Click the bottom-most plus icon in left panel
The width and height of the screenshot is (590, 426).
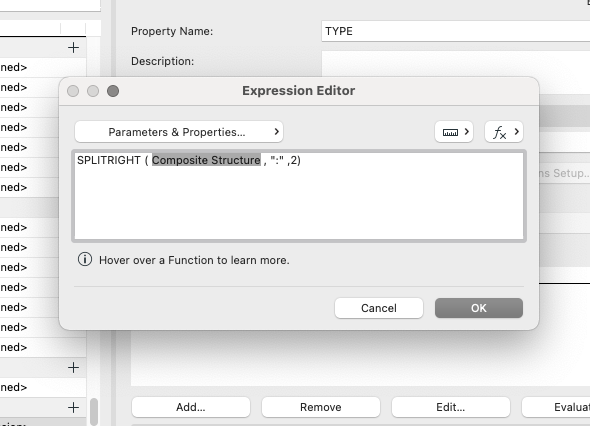point(73,407)
